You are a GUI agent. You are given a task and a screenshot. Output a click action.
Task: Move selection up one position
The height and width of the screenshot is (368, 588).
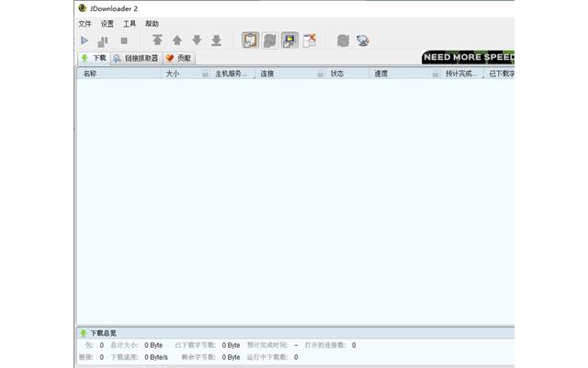tap(177, 40)
